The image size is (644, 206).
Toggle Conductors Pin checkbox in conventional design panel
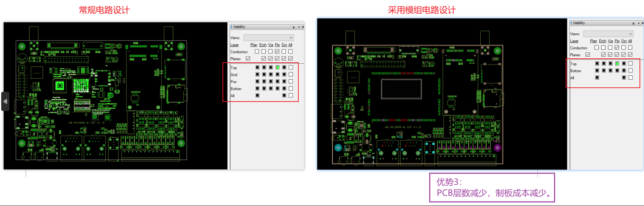coord(277,51)
